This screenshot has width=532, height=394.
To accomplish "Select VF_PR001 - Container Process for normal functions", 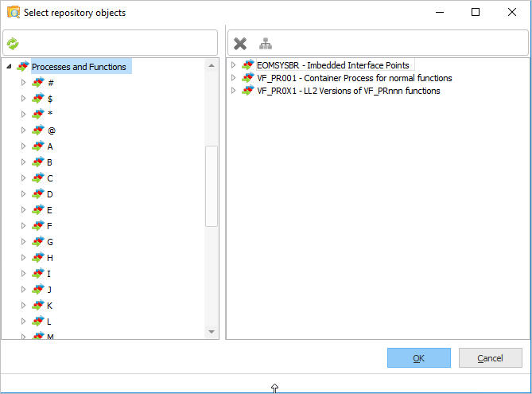I will 355,78.
